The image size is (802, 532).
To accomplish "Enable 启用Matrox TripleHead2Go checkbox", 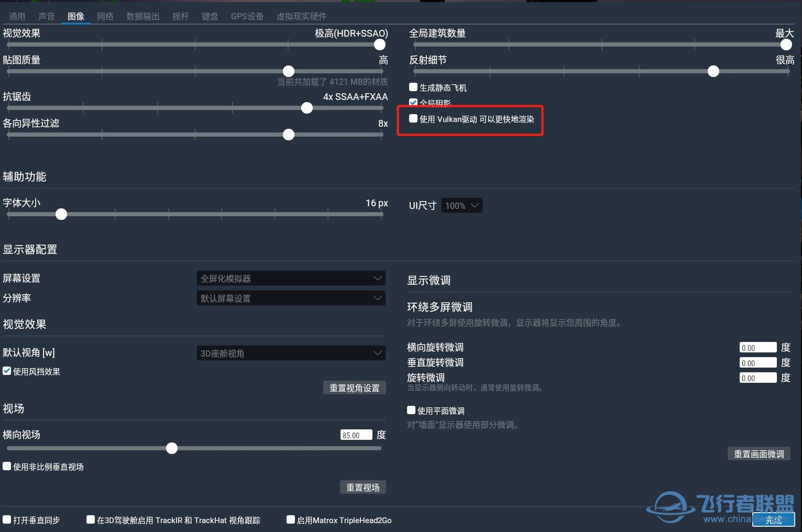I will pos(291,519).
